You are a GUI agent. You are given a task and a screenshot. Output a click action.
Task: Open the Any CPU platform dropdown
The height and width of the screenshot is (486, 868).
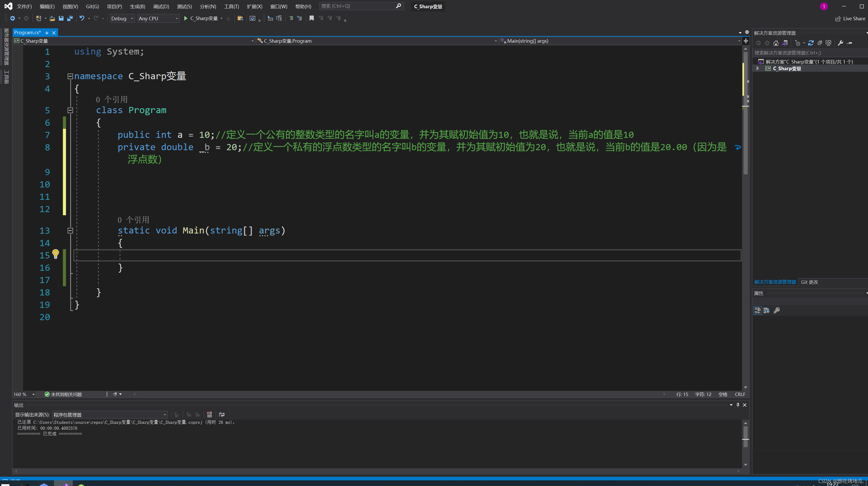[x=158, y=19]
